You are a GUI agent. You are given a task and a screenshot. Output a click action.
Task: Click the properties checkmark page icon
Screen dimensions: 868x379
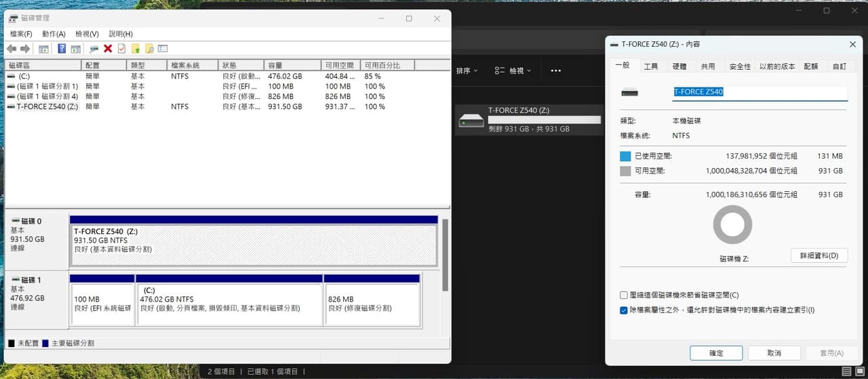[x=121, y=49]
